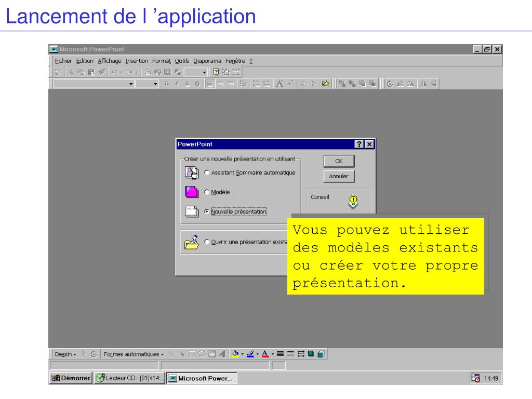Screen dimensions: 532x399
Task: Click the arrow style icon
Action: click(x=301, y=354)
